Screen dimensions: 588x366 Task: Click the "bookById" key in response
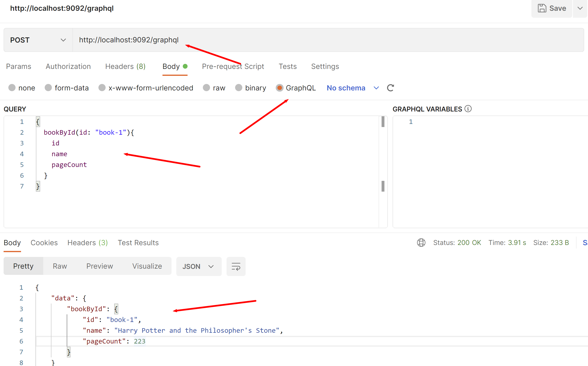click(x=86, y=309)
